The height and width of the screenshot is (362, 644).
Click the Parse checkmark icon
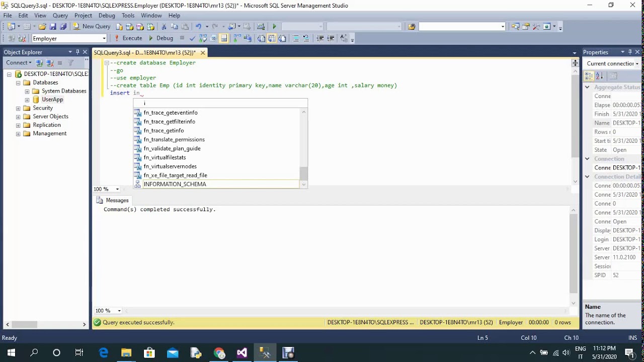click(x=192, y=38)
